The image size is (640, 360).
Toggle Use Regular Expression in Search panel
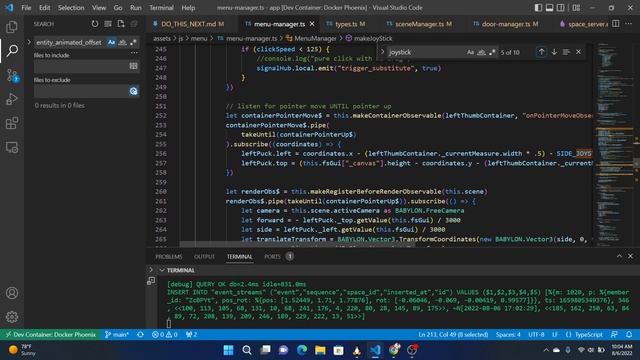point(133,42)
